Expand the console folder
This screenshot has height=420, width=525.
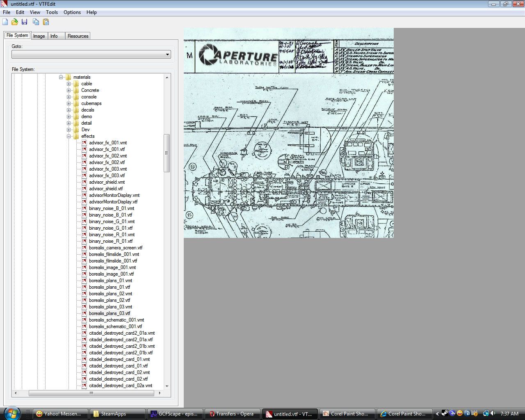[68, 97]
